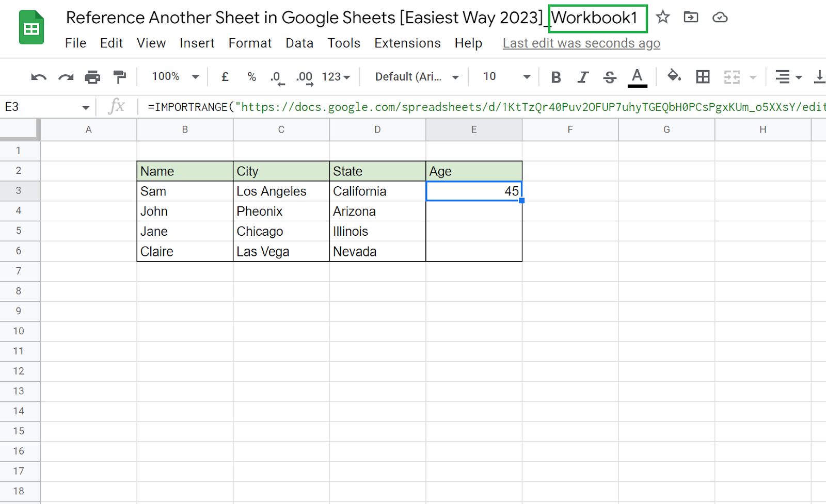Click the vertical align icon
The width and height of the screenshot is (826, 504).
point(819,77)
